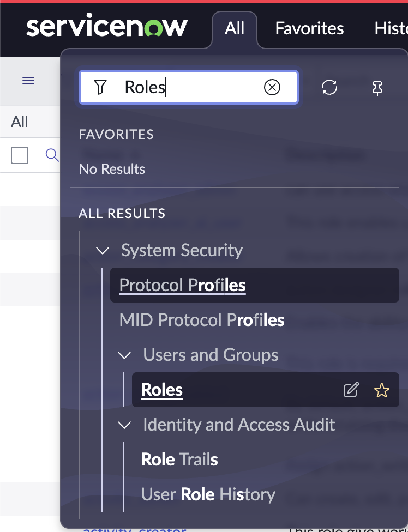Open the hamburger list menu icon
Image resolution: width=408 pixels, height=532 pixels.
point(28,81)
